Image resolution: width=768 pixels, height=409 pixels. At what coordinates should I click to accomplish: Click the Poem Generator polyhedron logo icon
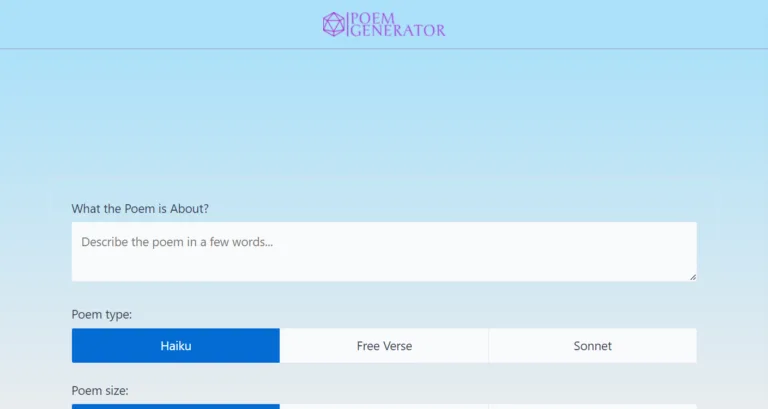[x=334, y=24]
